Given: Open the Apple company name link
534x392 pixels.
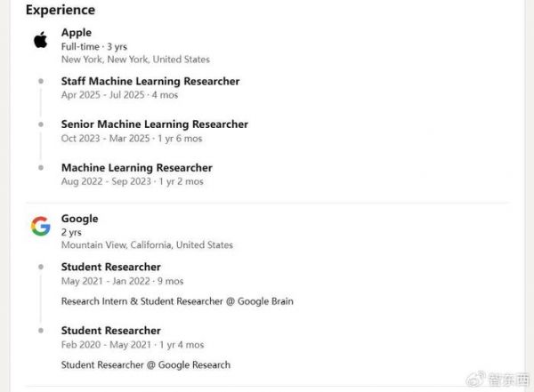Looking at the screenshot, I should pyautogui.click(x=77, y=33).
